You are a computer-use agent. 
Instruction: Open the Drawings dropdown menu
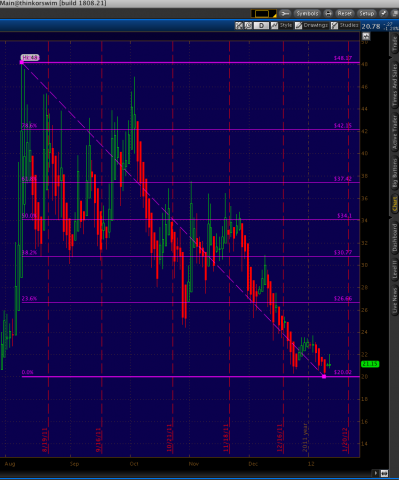pos(311,25)
